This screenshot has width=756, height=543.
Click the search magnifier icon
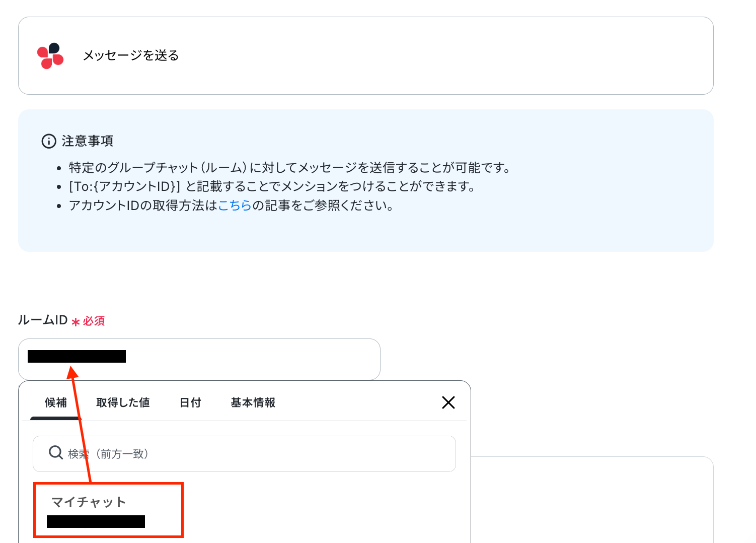[56, 453]
